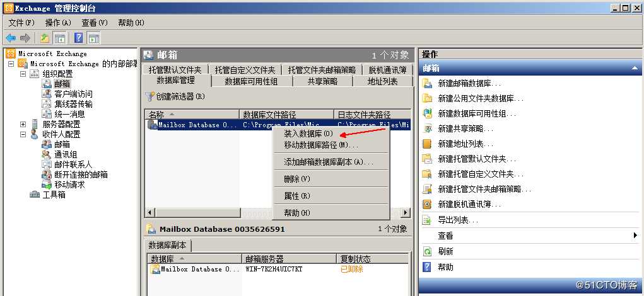Screen dimensions: 644x296
Task: Switch to the 共享策略 tab
Action: (323, 81)
